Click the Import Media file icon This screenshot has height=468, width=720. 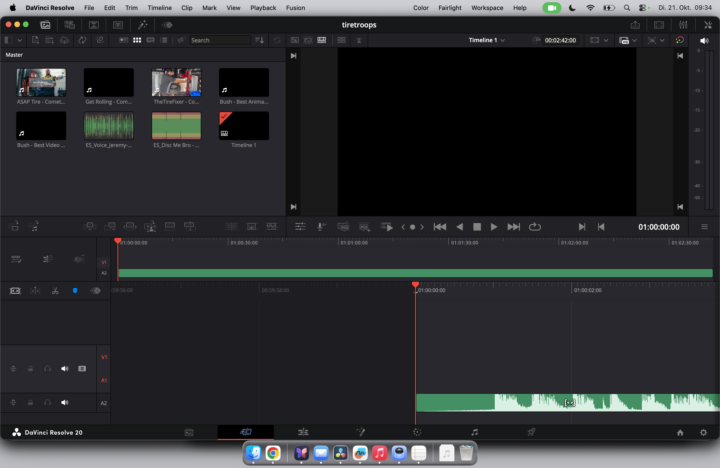(35, 40)
